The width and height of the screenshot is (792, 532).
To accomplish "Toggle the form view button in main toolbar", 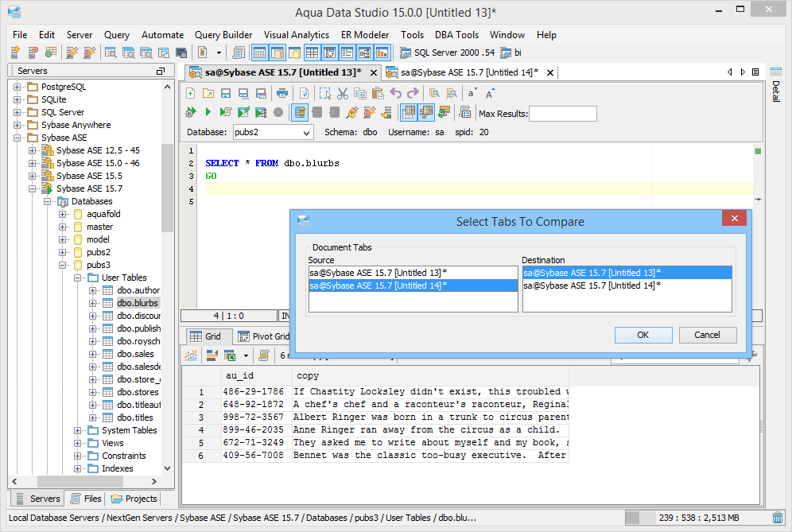I will [347, 52].
